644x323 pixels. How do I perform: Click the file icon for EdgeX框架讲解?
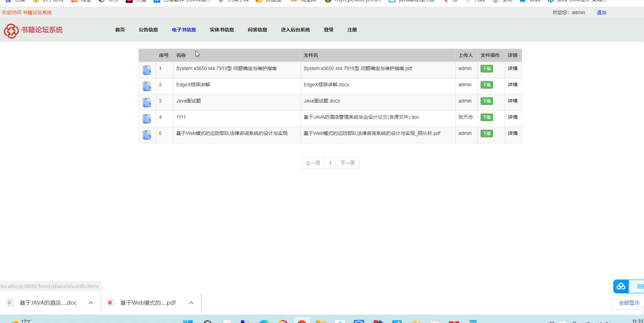(x=147, y=86)
